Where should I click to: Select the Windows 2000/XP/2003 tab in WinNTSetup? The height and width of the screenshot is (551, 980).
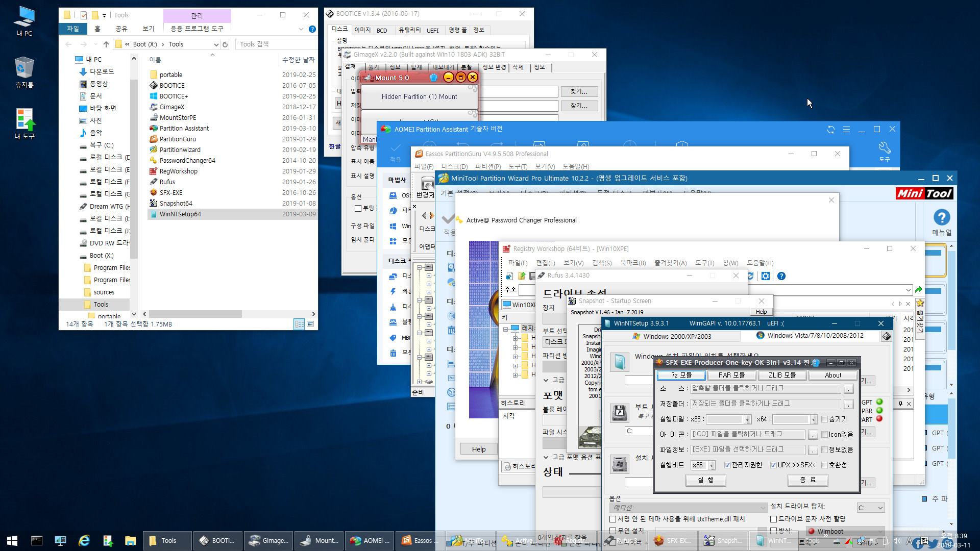coord(672,336)
